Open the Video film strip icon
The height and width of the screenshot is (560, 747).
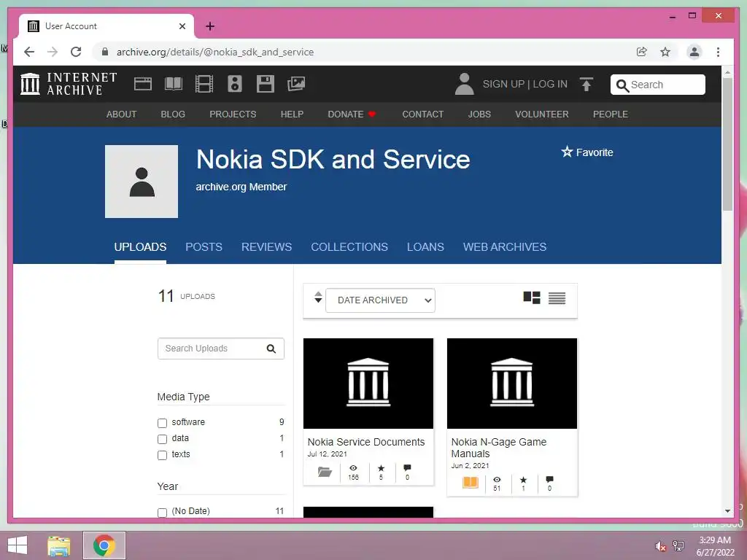point(204,84)
